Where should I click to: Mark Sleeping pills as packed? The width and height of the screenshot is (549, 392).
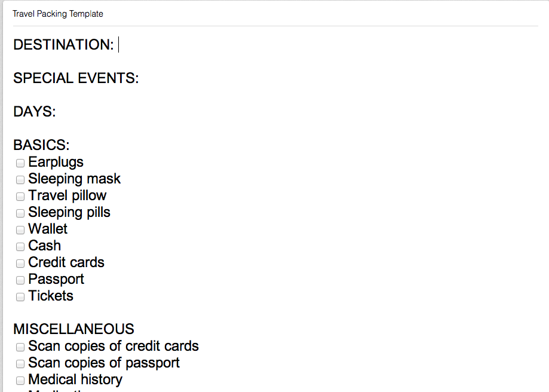point(20,213)
